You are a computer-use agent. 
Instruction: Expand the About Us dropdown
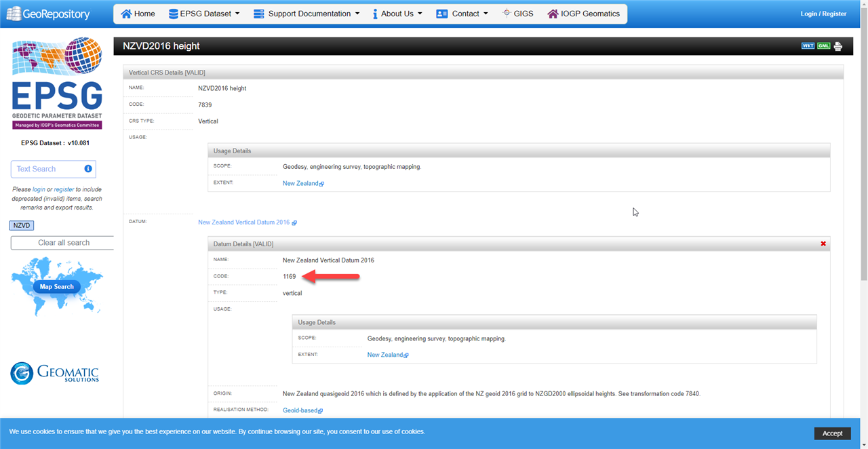point(397,14)
